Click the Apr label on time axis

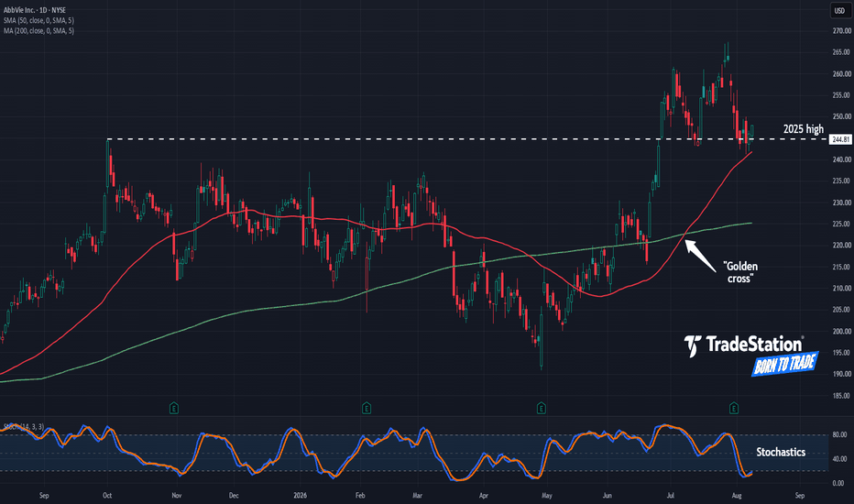point(483,495)
